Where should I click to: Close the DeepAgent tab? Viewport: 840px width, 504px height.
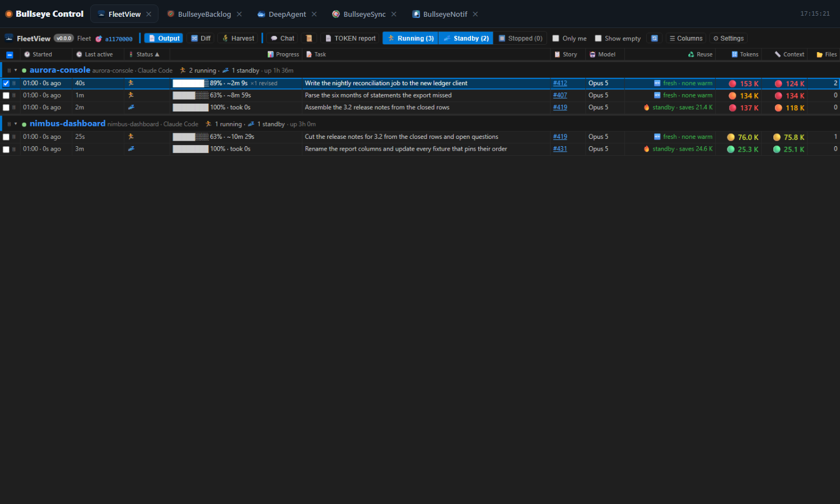pyautogui.click(x=314, y=14)
